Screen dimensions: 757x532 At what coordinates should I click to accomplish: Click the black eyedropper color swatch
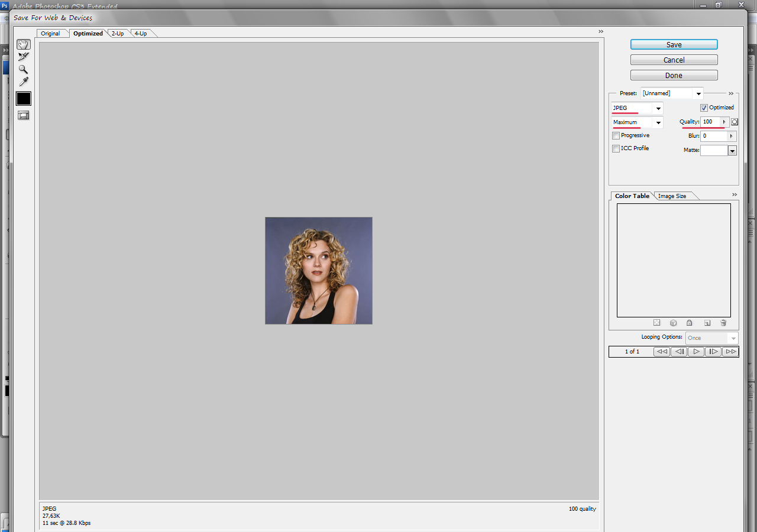[23, 99]
